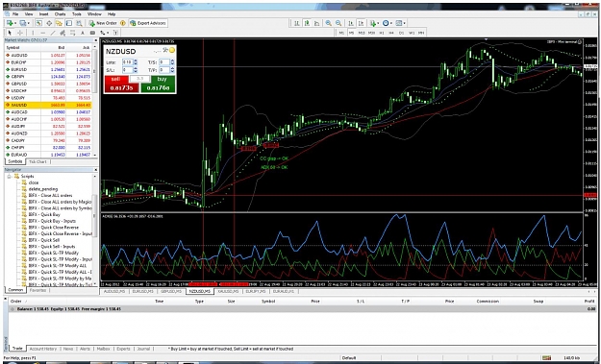Click the S/L input field

[x=128, y=70]
